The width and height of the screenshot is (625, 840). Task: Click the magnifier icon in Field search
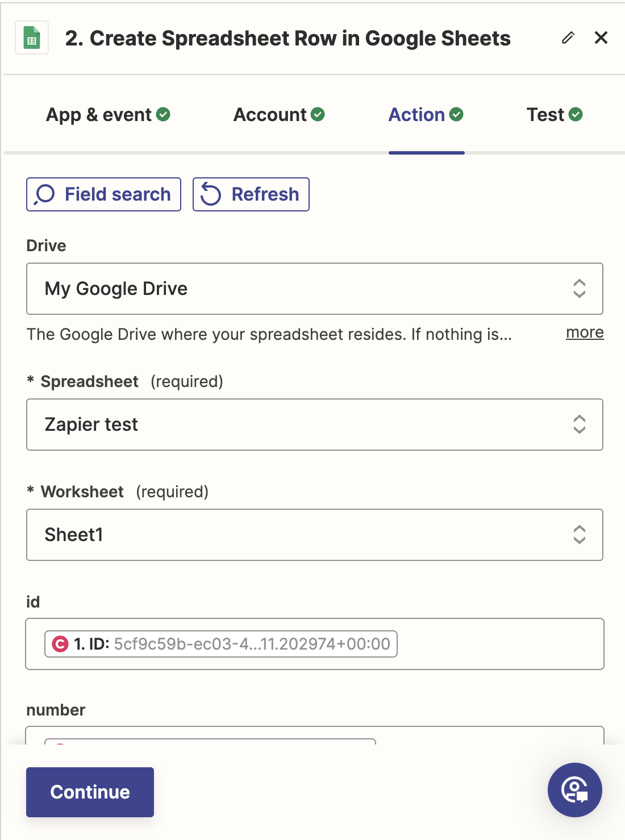pyautogui.click(x=44, y=194)
